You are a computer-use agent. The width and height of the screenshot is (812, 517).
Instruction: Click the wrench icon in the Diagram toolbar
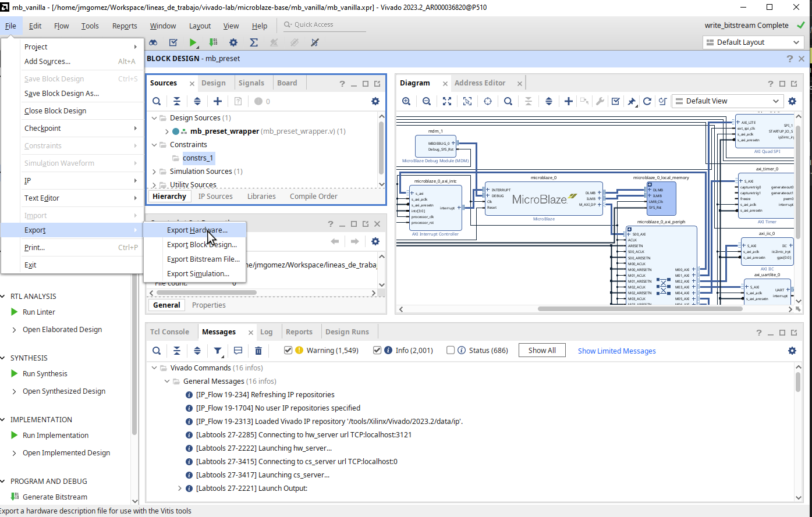(600, 101)
